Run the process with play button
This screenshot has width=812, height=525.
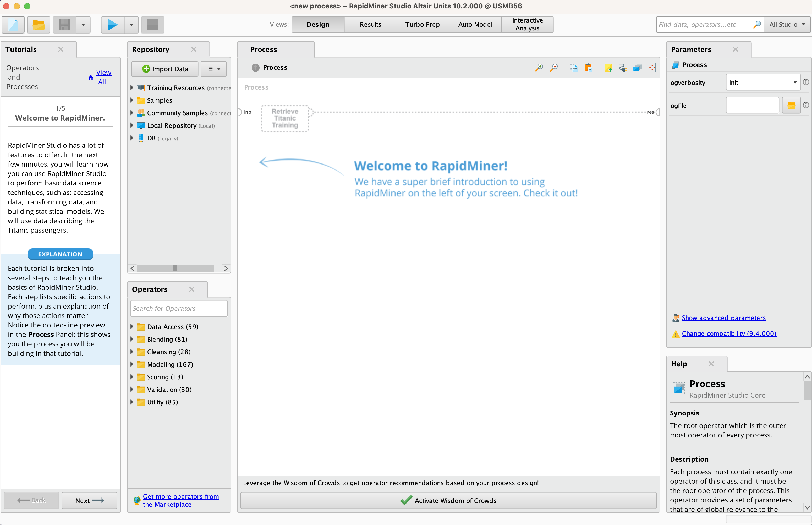pyautogui.click(x=112, y=25)
